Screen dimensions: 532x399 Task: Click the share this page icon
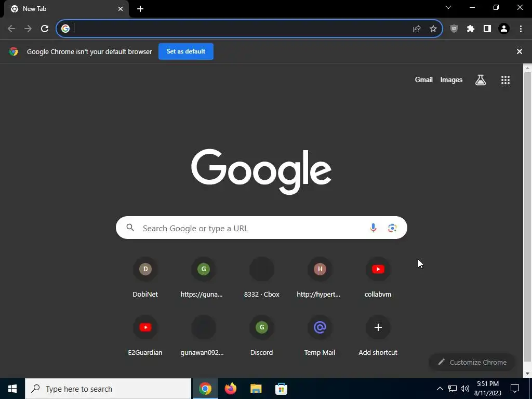point(417,29)
